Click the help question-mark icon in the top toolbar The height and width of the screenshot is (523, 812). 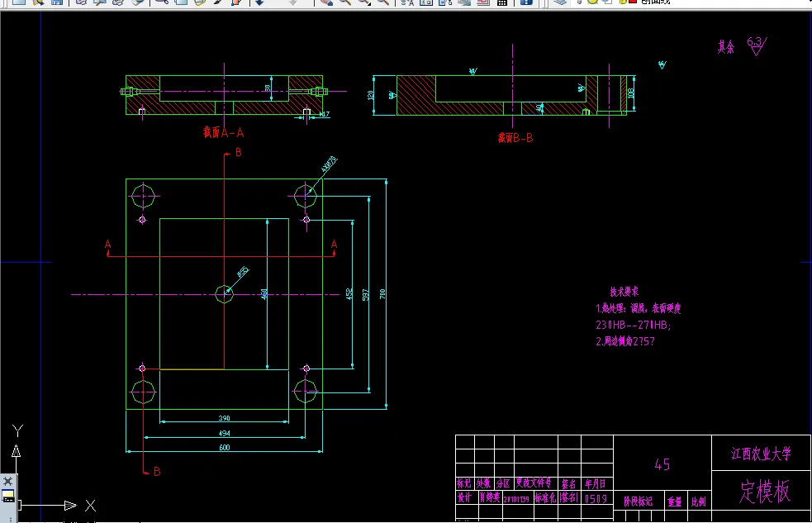(x=526, y=2)
